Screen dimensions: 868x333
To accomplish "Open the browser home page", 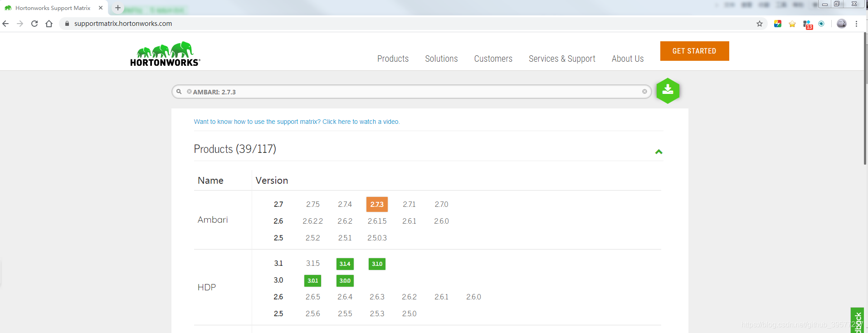I will coord(49,24).
